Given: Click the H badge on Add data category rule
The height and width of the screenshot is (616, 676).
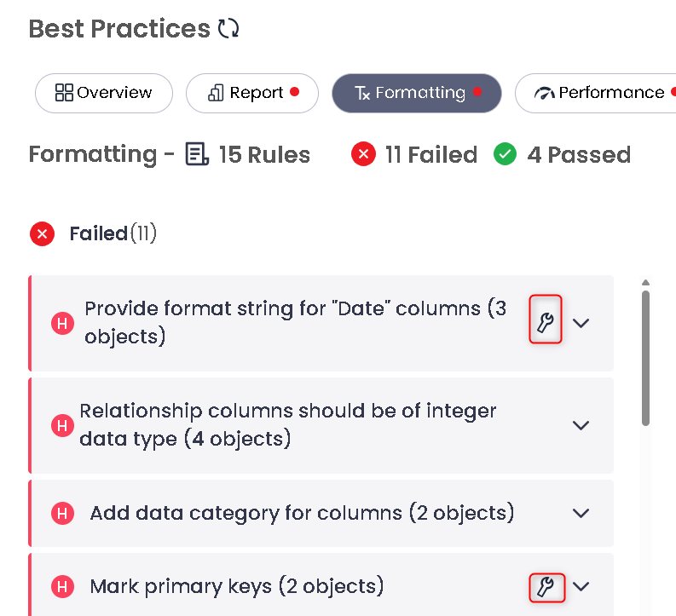Looking at the screenshot, I should click(x=63, y=513).
